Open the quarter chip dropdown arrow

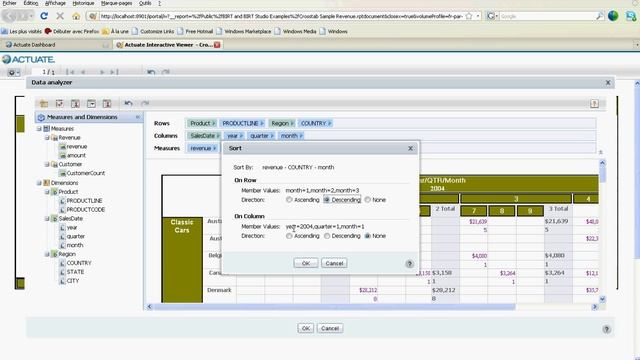pyautogui.click(x=272, y=136)
